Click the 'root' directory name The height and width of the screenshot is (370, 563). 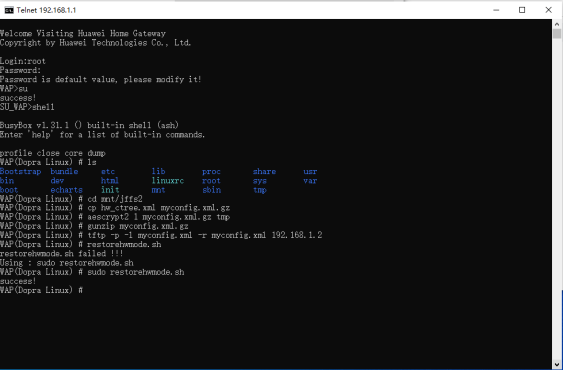(211, 181)
